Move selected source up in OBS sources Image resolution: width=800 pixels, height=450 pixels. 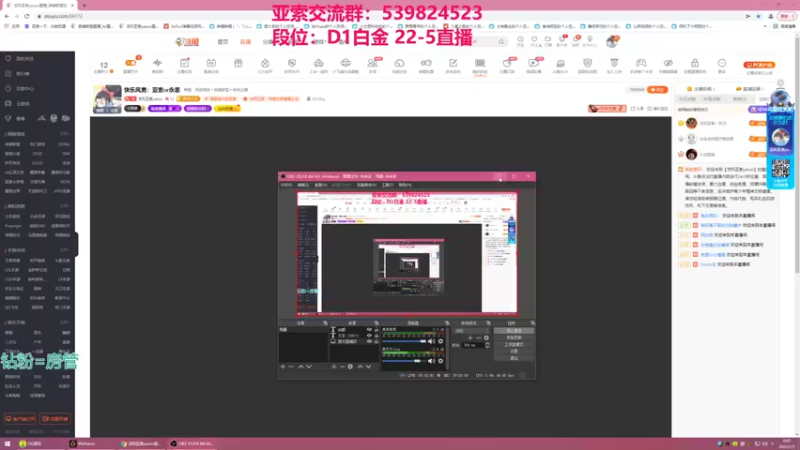360,366
